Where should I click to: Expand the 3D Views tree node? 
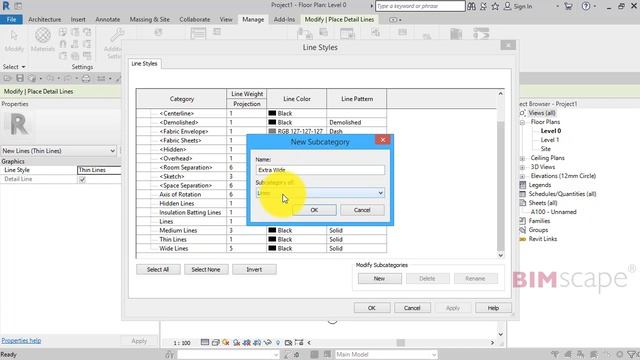[x=522, y=167]
